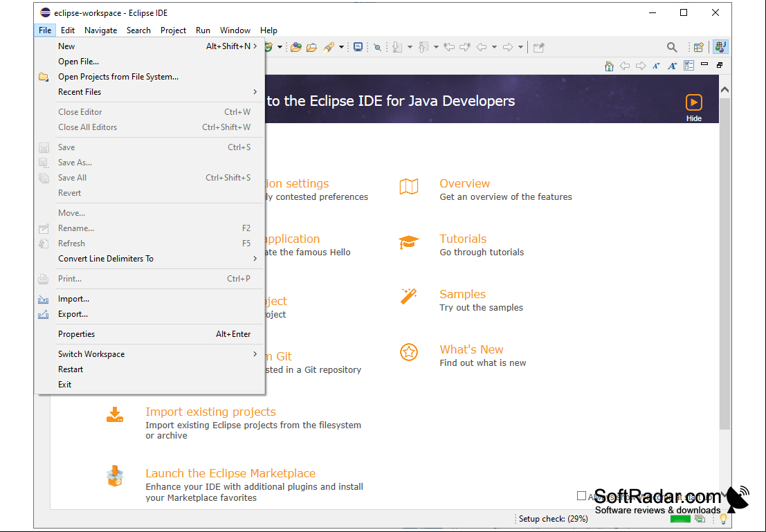The height and width of the screenshot is (532, 766).
Task: Click the magnifier search icon at toolbar right
Action: 672,47
